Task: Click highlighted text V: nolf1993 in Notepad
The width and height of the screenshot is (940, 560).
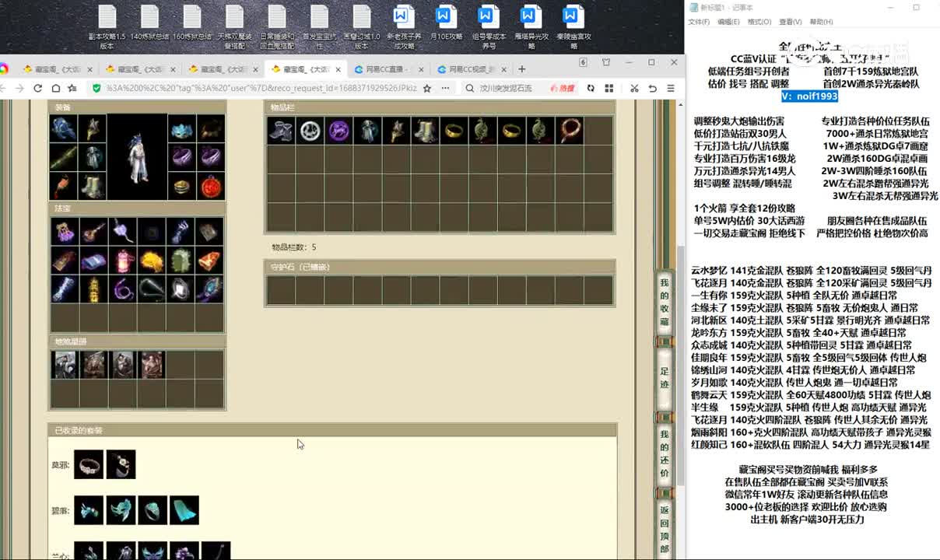Action: coord(809,96)
